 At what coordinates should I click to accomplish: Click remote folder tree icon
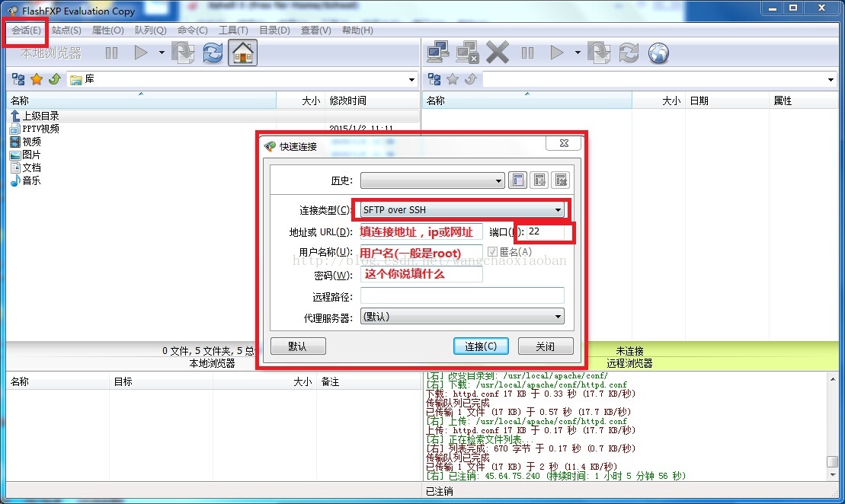434,80
